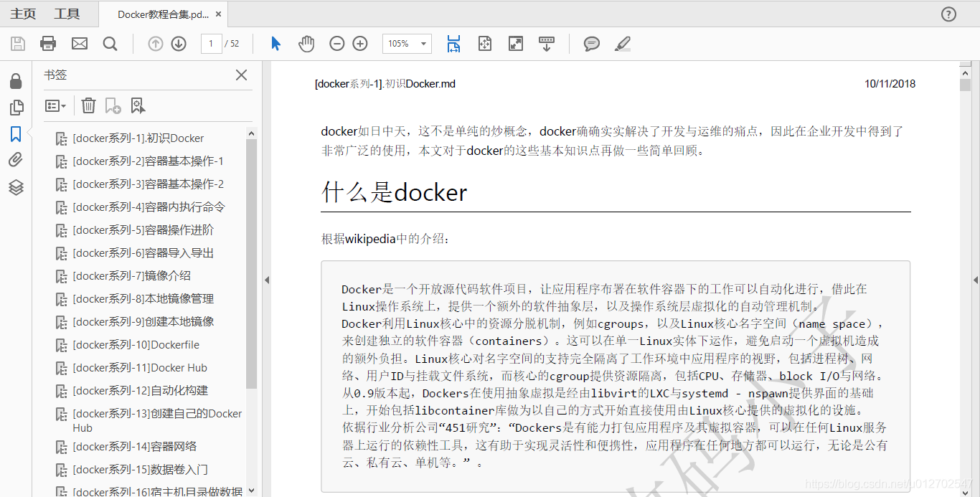The image size is (980, 497).
Task: Open the document search icon
Action: tap(110, 44)
